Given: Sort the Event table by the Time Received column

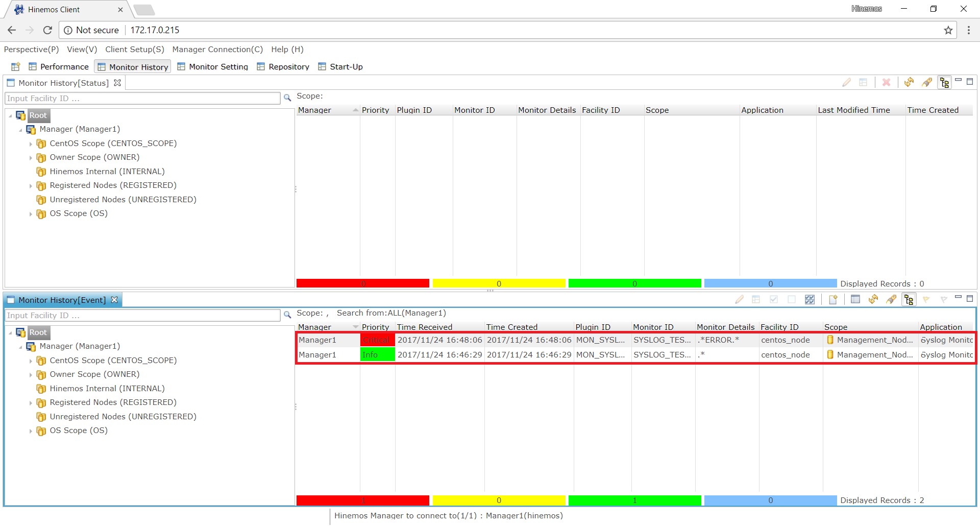Looking at the screenshot, I should point(439,327).
